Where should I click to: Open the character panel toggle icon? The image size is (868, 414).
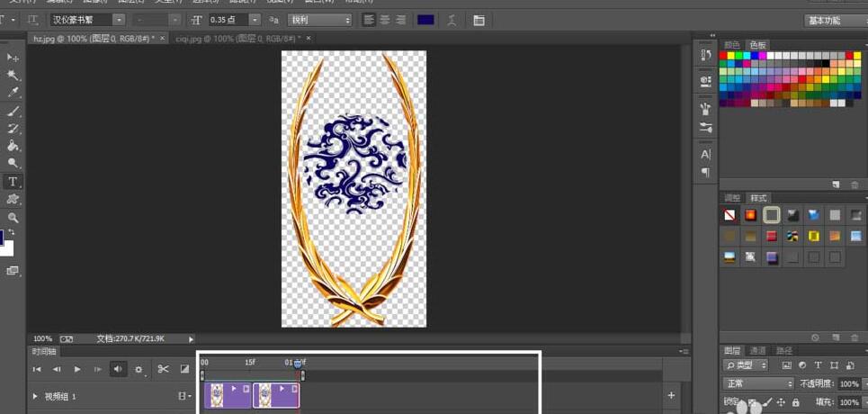479,20
